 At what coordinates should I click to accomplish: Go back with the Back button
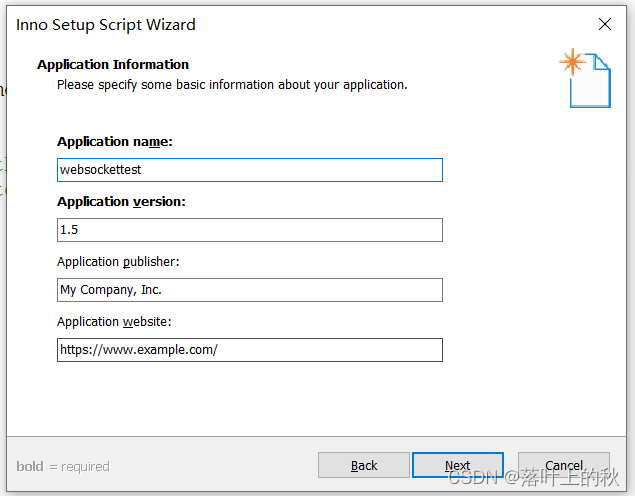364,465
